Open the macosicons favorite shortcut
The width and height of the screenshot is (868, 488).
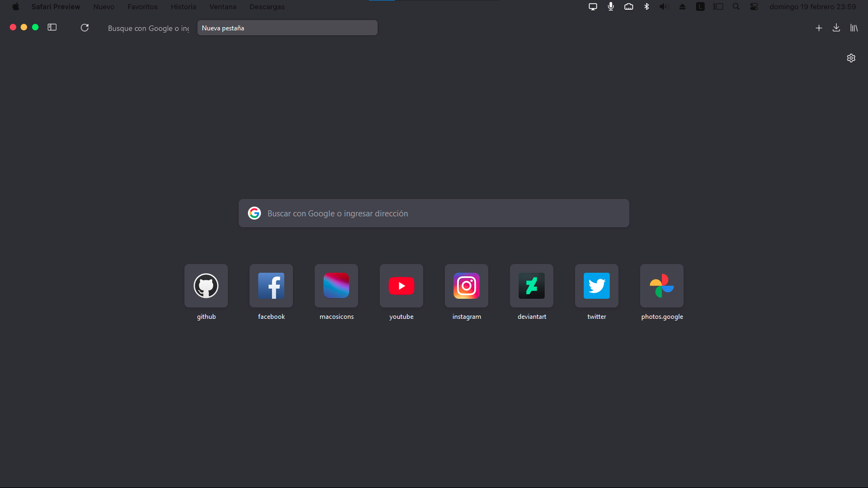tap(336, 286)
